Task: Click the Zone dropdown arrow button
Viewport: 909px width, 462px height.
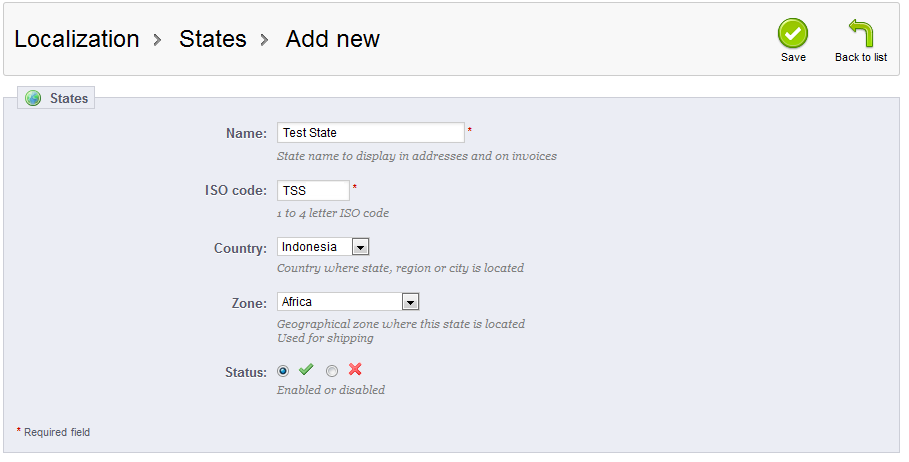Action: pos(409,302)
